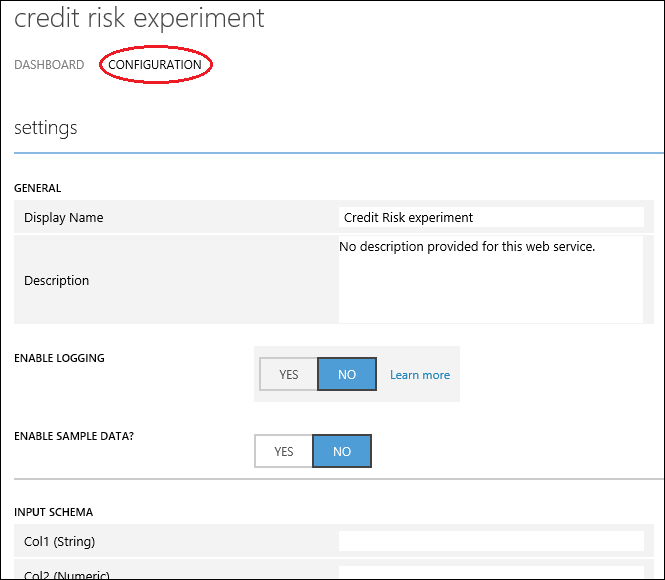Click the Description text area
This screenshot has height=580, width=665.
coord(491,279)
